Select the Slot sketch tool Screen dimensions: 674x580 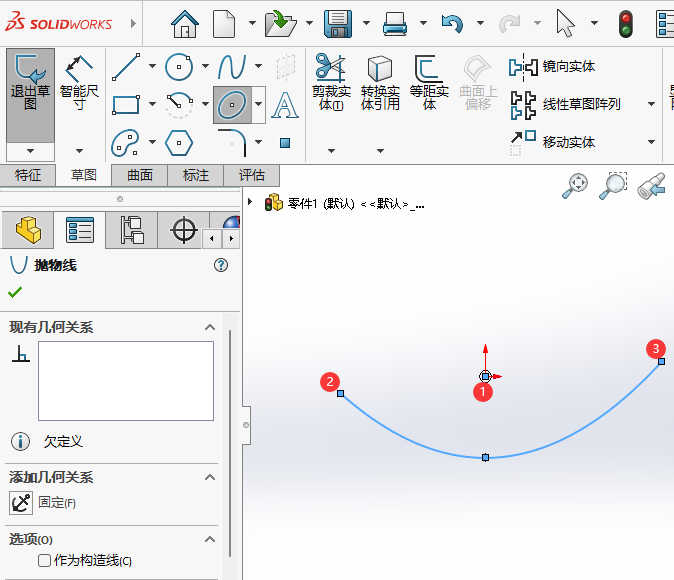tap(126, 142)
